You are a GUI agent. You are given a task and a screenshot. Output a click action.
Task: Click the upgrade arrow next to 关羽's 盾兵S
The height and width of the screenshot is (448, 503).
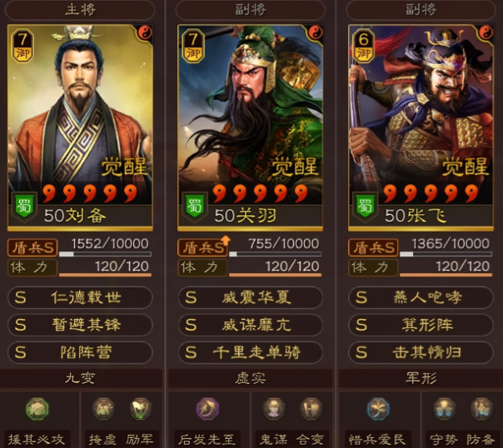226,240
